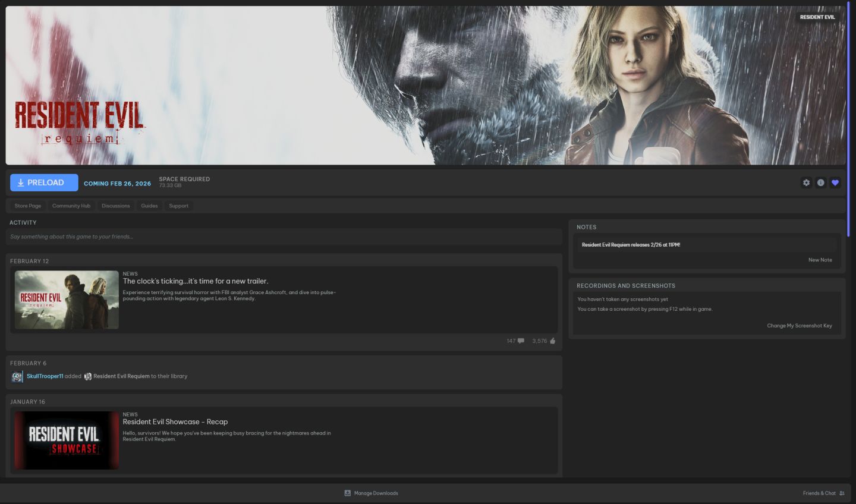Click the 'FEBRUARY 6' date heading
Viewport: 856px width, 504px height.
(28, 364)
